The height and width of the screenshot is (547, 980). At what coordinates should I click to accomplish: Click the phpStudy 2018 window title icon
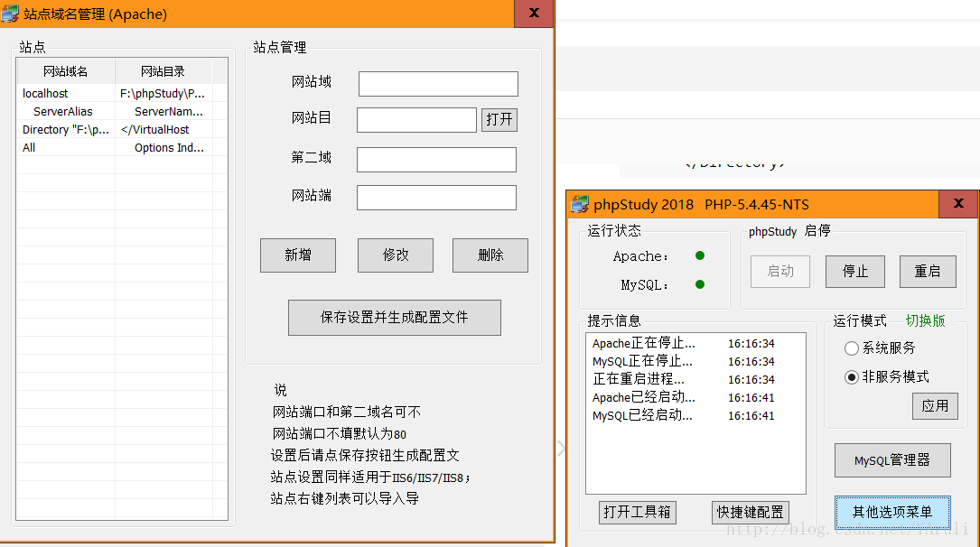(580, 204)
